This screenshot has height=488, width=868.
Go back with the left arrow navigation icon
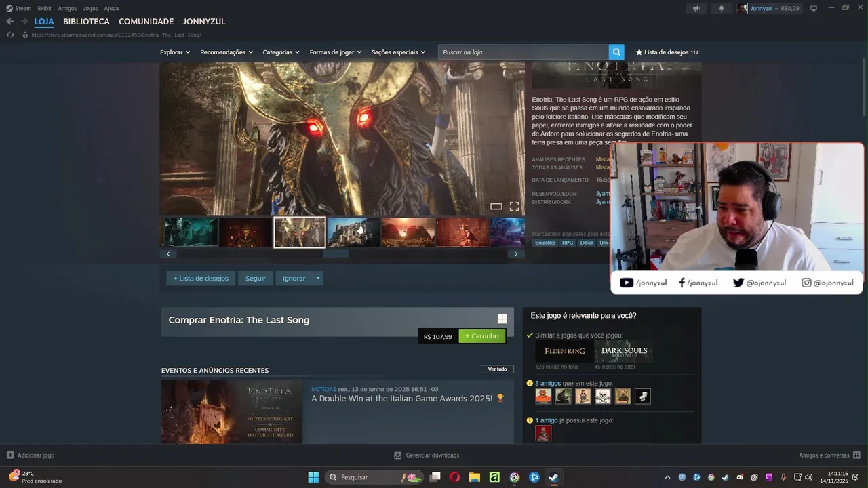pos(9,22)
